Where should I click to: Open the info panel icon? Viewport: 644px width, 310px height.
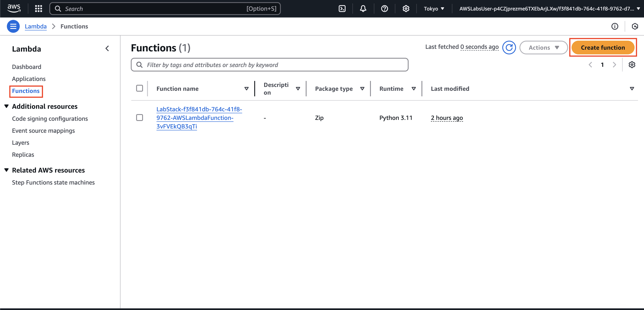pos(614,27)
